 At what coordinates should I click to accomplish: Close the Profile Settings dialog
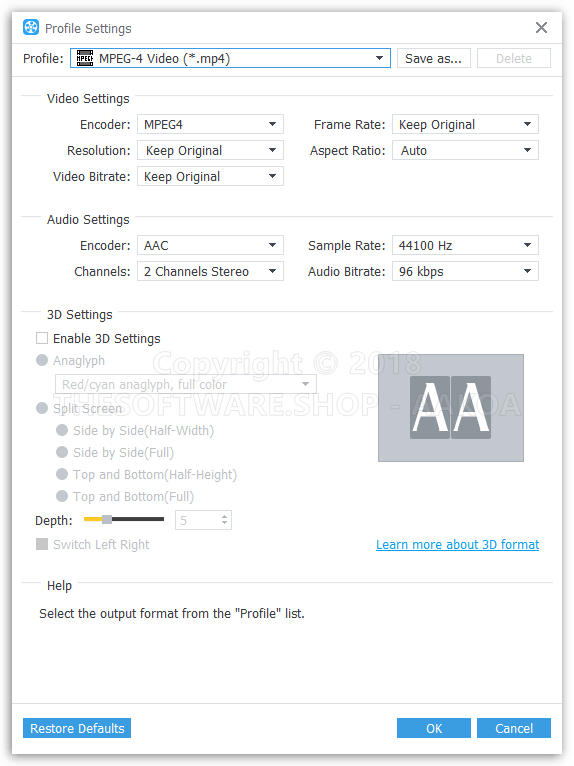pyautogui.click(x=541, y=27)
